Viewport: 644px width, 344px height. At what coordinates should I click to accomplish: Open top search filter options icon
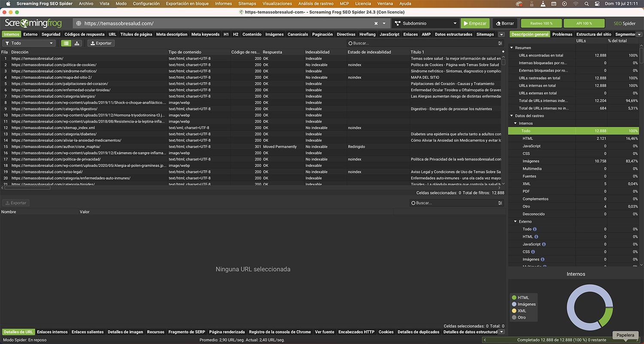[x=500, y=43]
